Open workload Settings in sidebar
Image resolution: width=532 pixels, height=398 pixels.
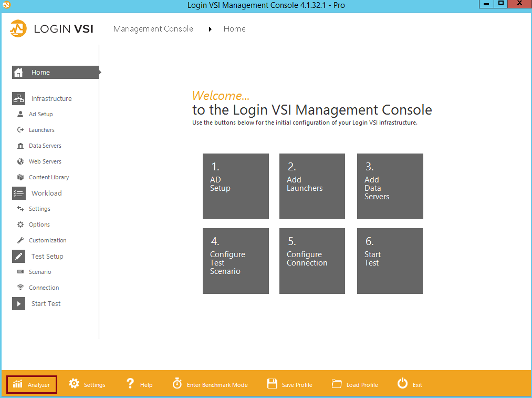(x=39, y=209)
